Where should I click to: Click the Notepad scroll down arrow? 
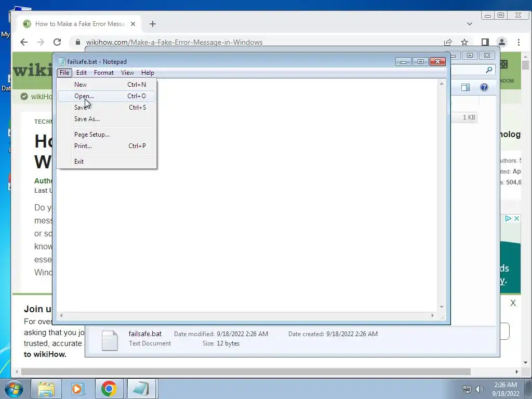(x=442, y=307)
